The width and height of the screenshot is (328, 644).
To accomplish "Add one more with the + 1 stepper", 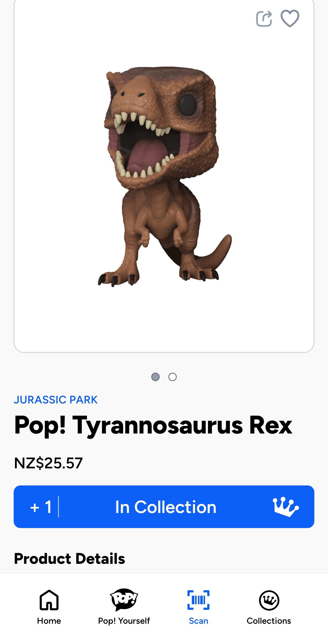I will (41, 507).
